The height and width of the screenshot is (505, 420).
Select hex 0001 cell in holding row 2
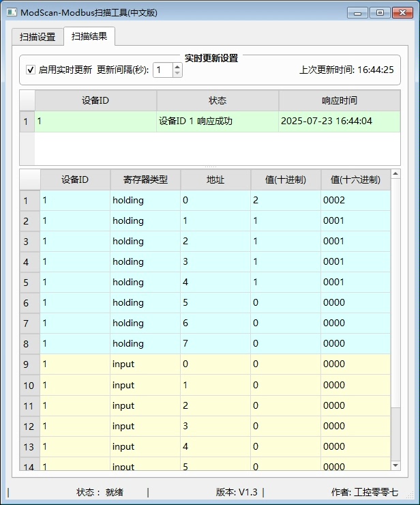click(x=356, y=221)
